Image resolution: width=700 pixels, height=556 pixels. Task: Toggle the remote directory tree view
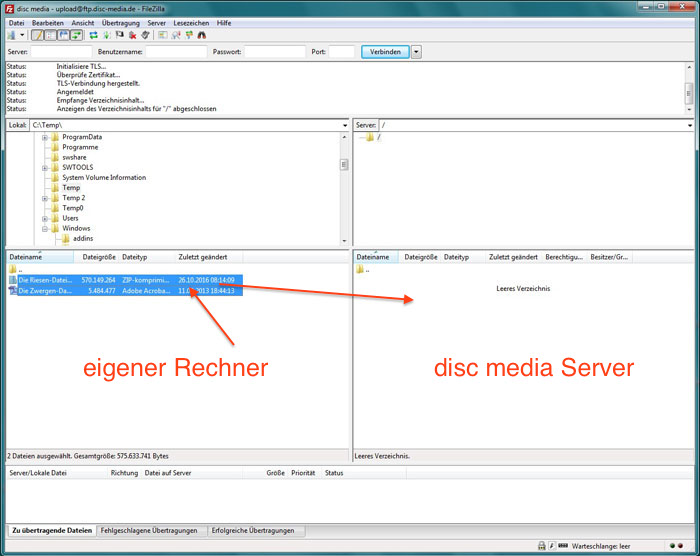[63, 35]
